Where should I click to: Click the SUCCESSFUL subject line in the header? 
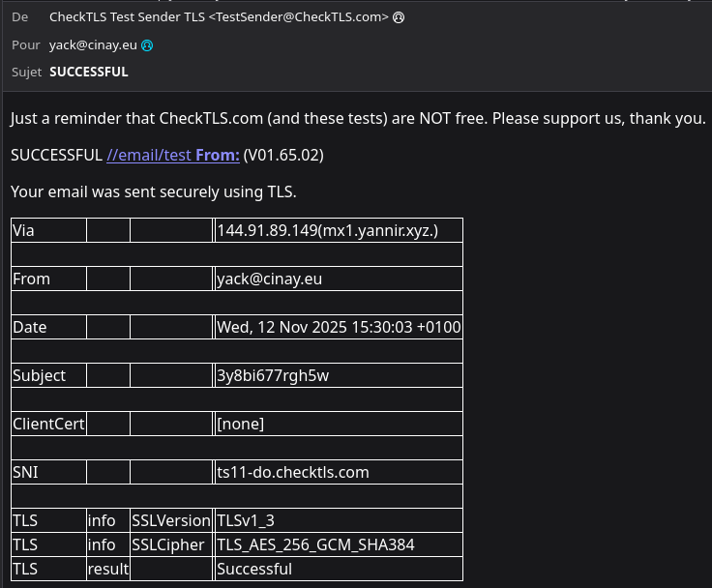(89, 72)
